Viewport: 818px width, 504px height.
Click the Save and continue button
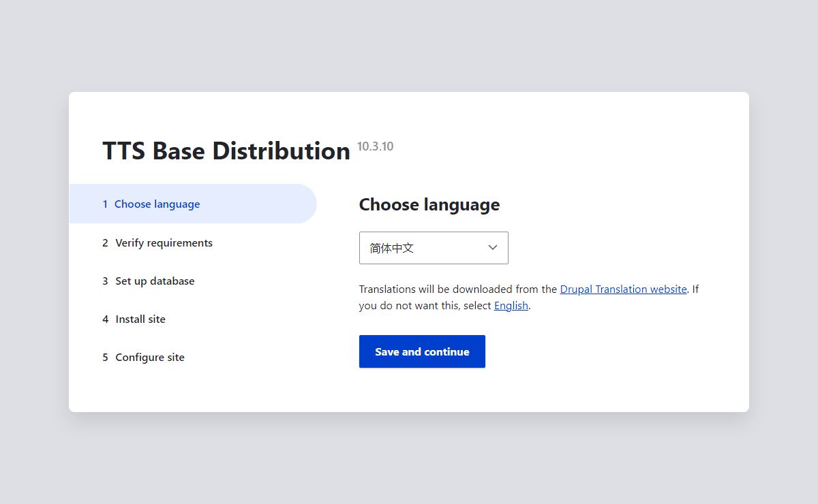point(422,351)
